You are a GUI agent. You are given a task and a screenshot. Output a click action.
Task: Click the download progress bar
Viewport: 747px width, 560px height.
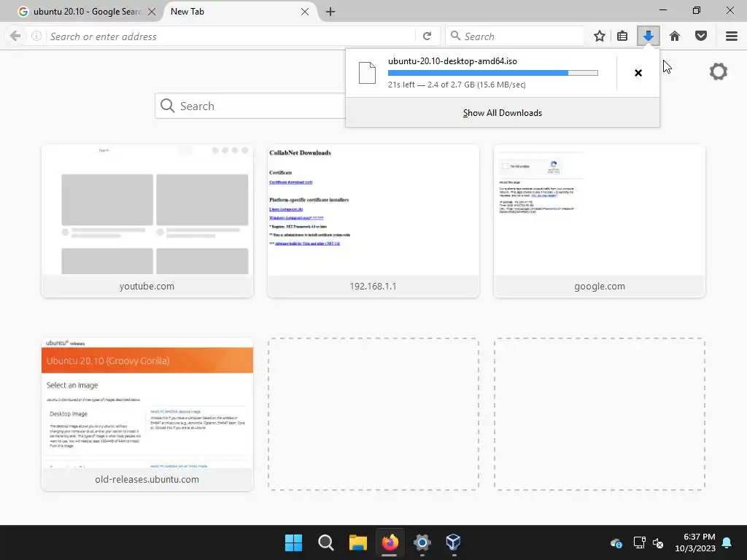tap(493, 73)
